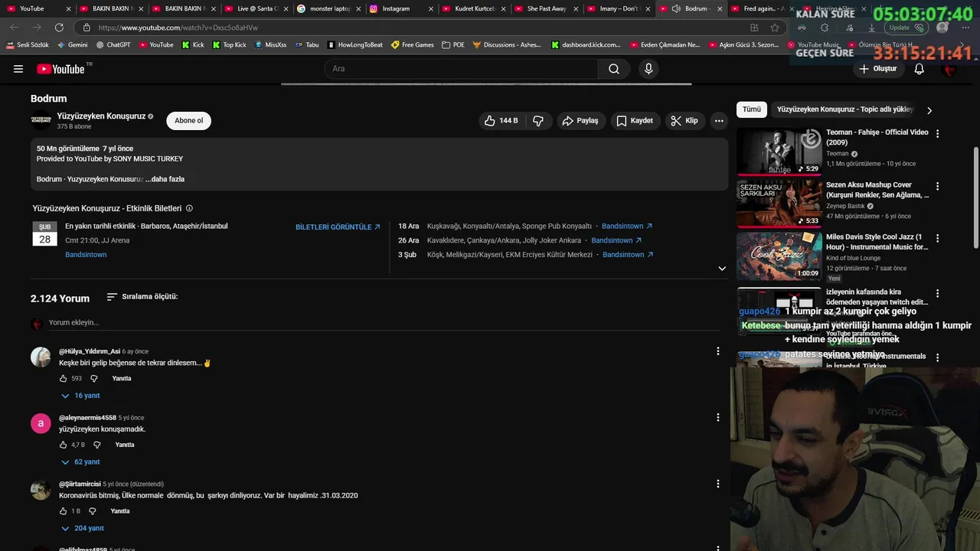Open options menu for Hülya_Yıldırım_Asi's comment
The height and width of the screenshot is (551, 980).
click(717, 351)
